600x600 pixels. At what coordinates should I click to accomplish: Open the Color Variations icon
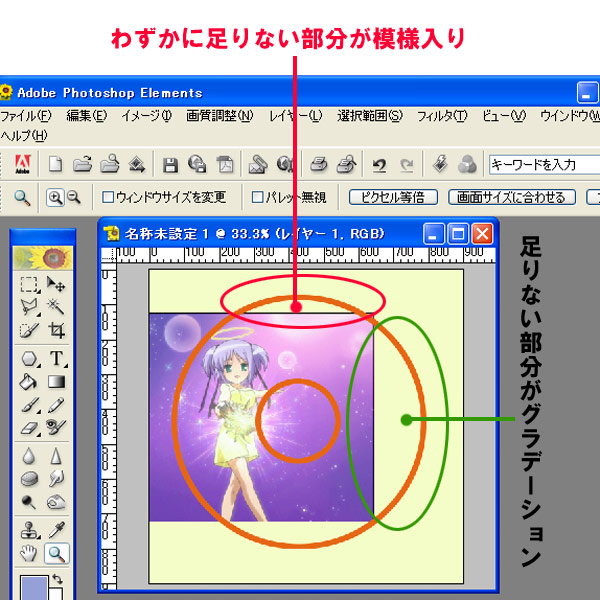tap(467, 165)
